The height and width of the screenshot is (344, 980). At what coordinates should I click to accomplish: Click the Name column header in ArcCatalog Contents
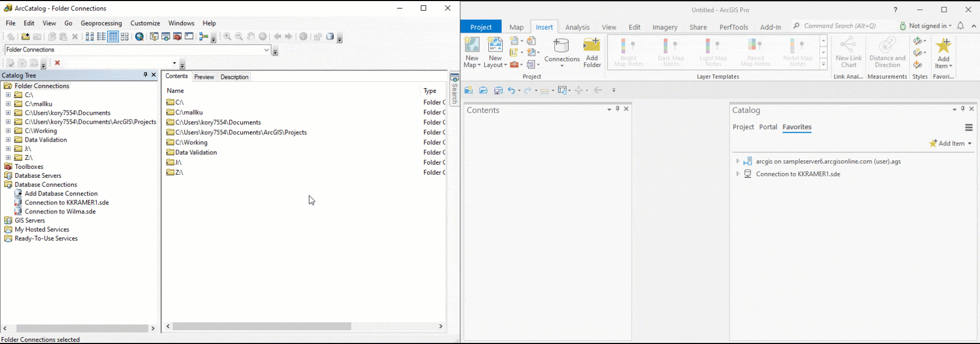point(175,91)
